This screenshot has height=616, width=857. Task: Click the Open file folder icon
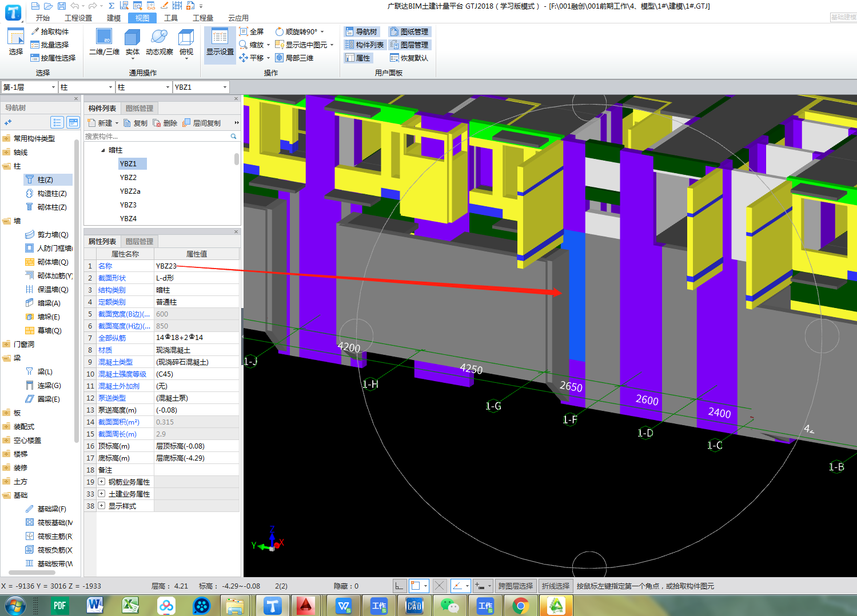coord(49,6)
